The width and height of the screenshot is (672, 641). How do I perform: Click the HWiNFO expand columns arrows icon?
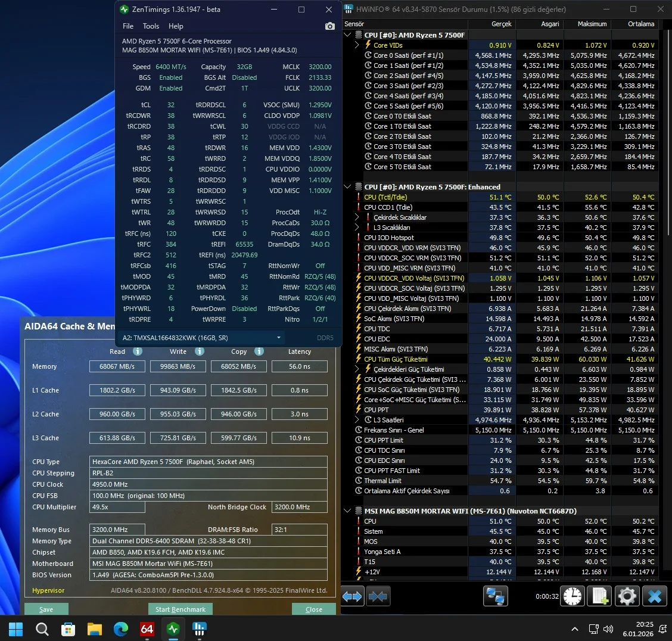[352, 596]
